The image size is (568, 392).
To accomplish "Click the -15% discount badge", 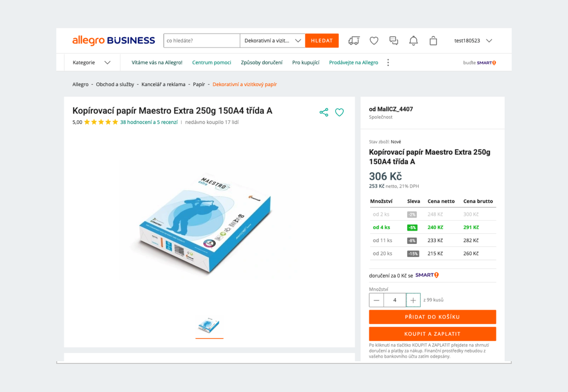I will click(413, 254).
